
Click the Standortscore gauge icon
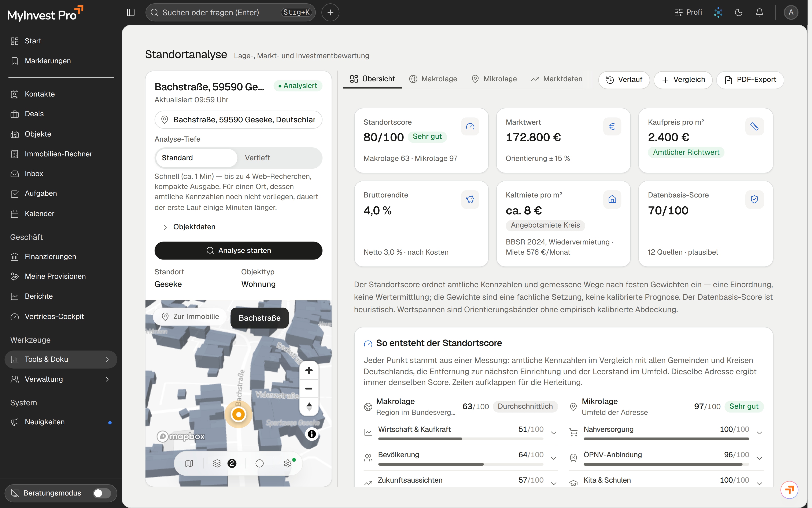tap(470, 126)
